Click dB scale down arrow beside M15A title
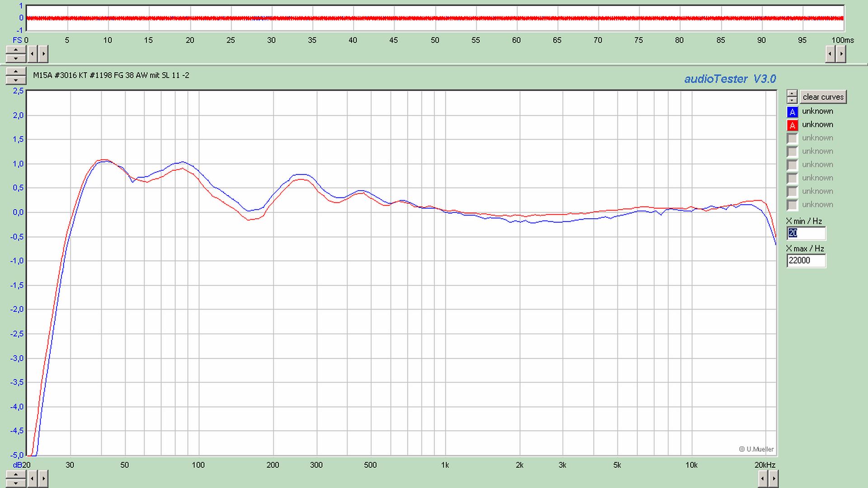The image size is (868, 488). coord(16,80)
